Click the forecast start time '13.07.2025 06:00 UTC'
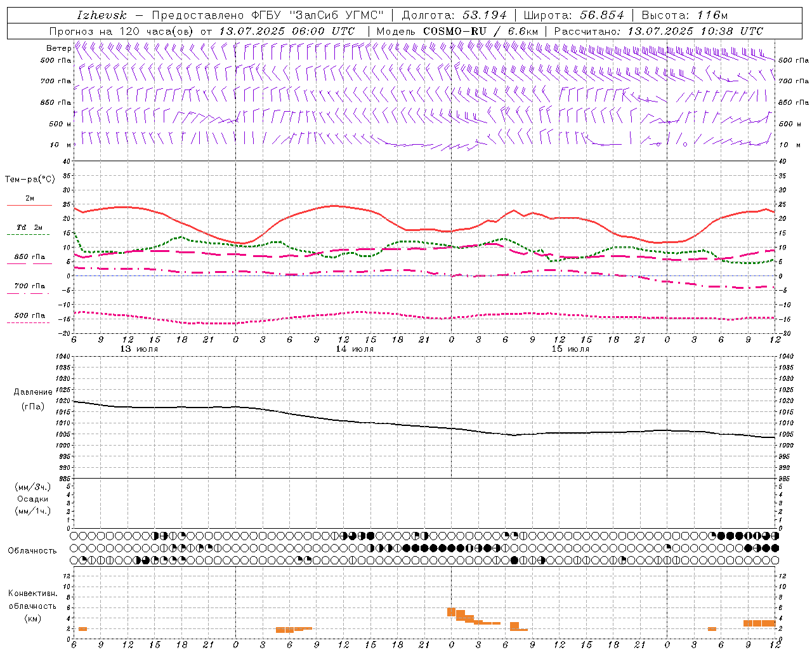 click(286, 31)
